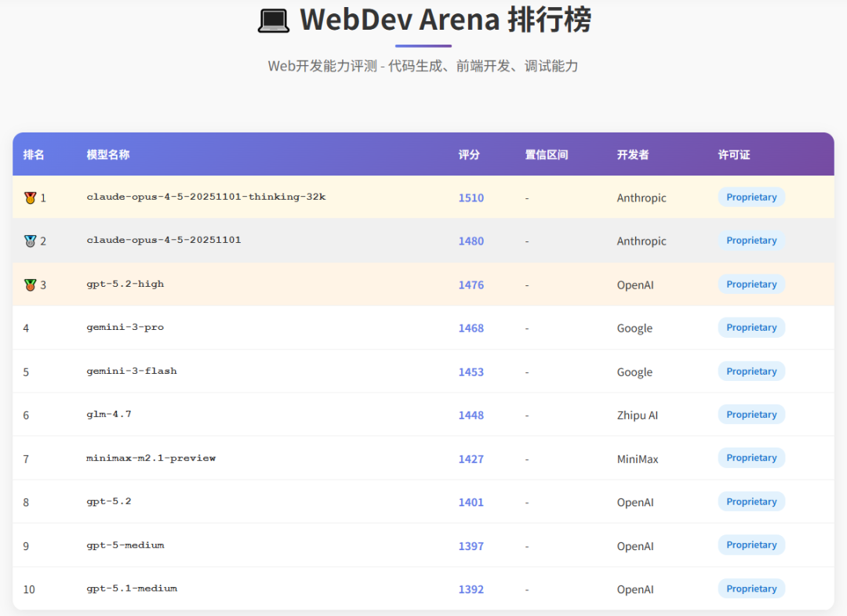This screenshot has height=616, width=847.
Task: Select model name gpt-5.2 in rank 8
Action: (x=109, y=501)
